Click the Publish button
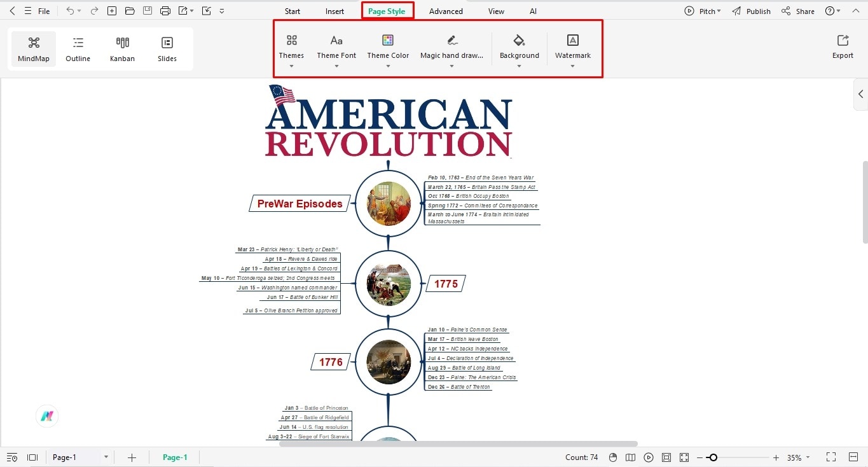 point(751,11)
